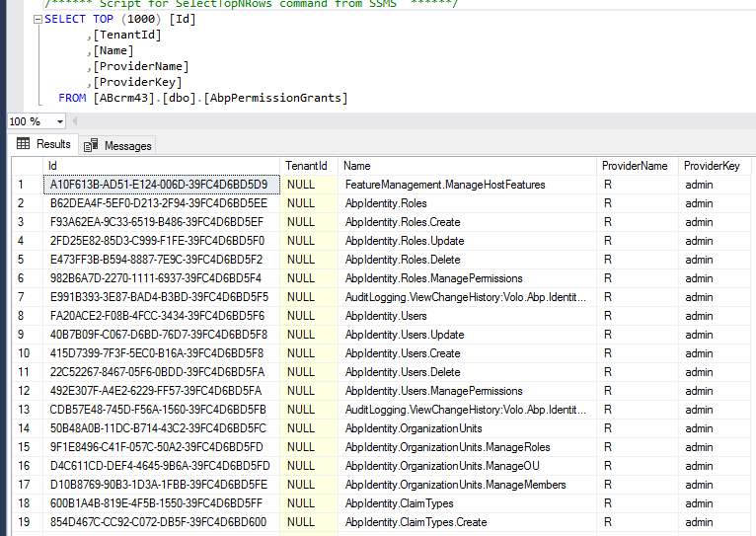Click the Name column header
This screenshot has width=756, height=536.
pyautogui.click(x=357, y=166)
